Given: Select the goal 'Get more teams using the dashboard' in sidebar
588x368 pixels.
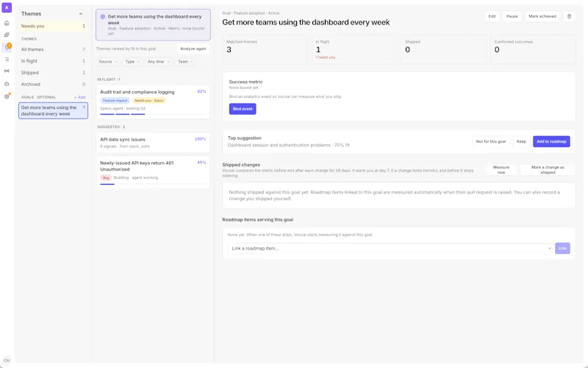Looking at the screenshot, I should click(53, 111).
